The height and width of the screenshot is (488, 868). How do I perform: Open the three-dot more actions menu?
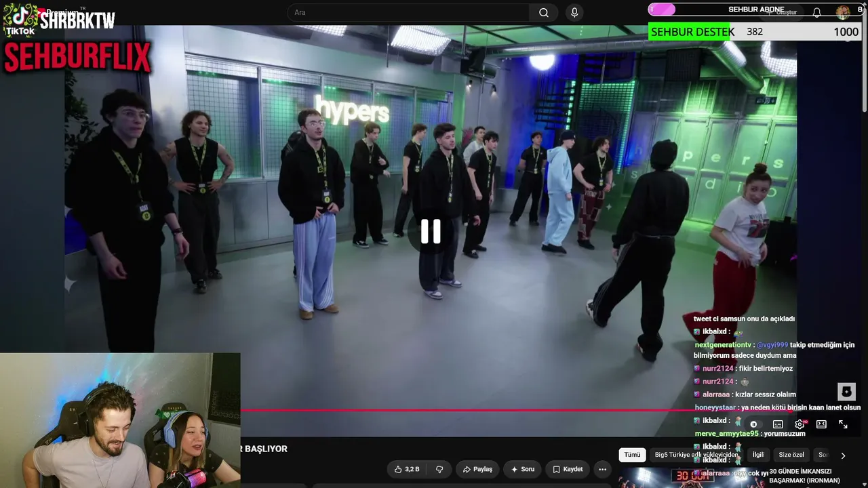point(602,469)
